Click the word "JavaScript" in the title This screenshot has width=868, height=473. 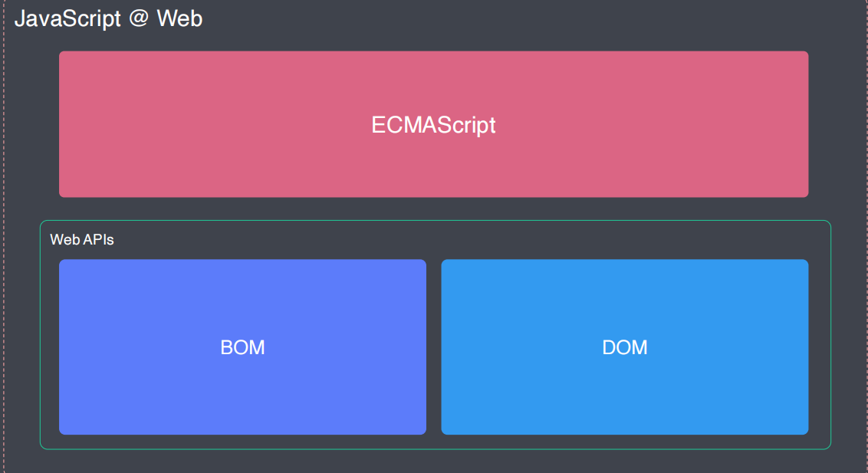[x=67, y=18]
